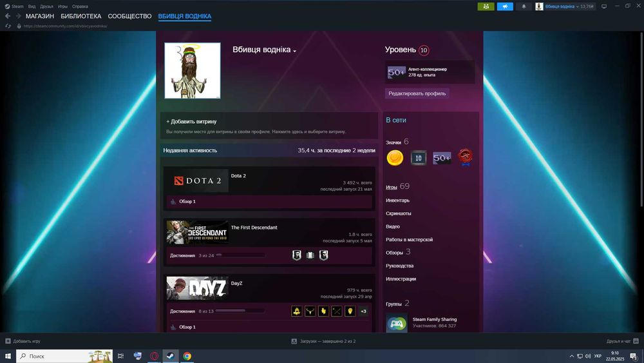
Task: Open the Steam menu
Action: pyautogui.click(x=14, y=6)
